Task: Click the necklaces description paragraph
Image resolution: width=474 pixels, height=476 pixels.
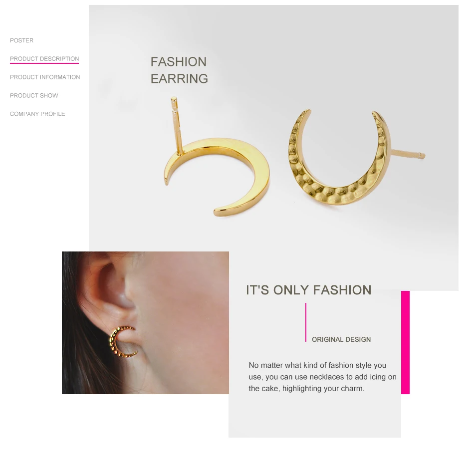Action: (322, 377)
